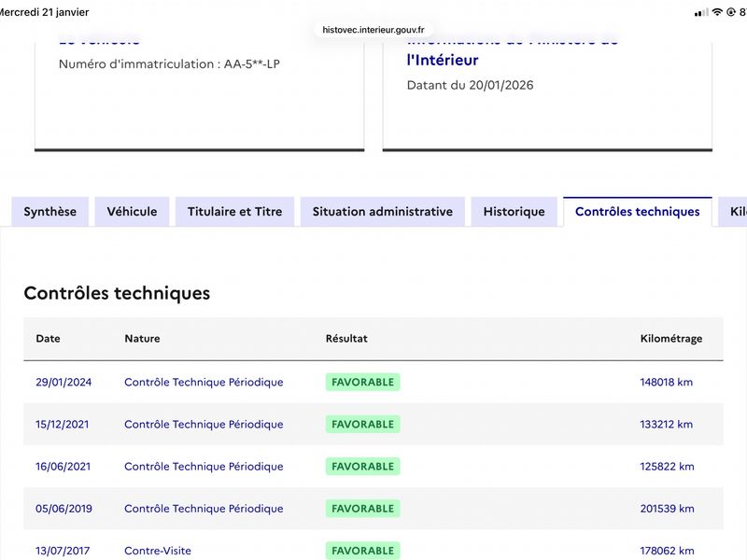Open the Historique tab
The width and height of the screenshot is (747, 560).
pos(514,212)
